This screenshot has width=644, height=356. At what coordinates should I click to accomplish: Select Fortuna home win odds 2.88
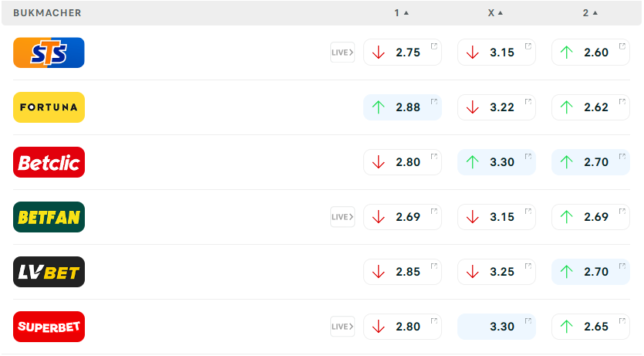[x=402, y=107]
